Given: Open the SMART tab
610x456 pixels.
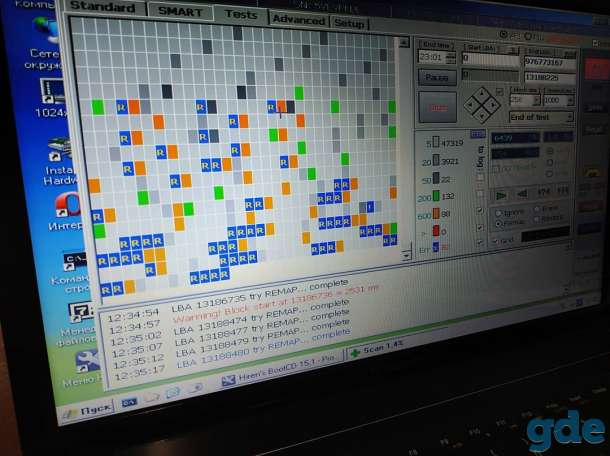Looking at the screenshot, I should click(180, 12).
